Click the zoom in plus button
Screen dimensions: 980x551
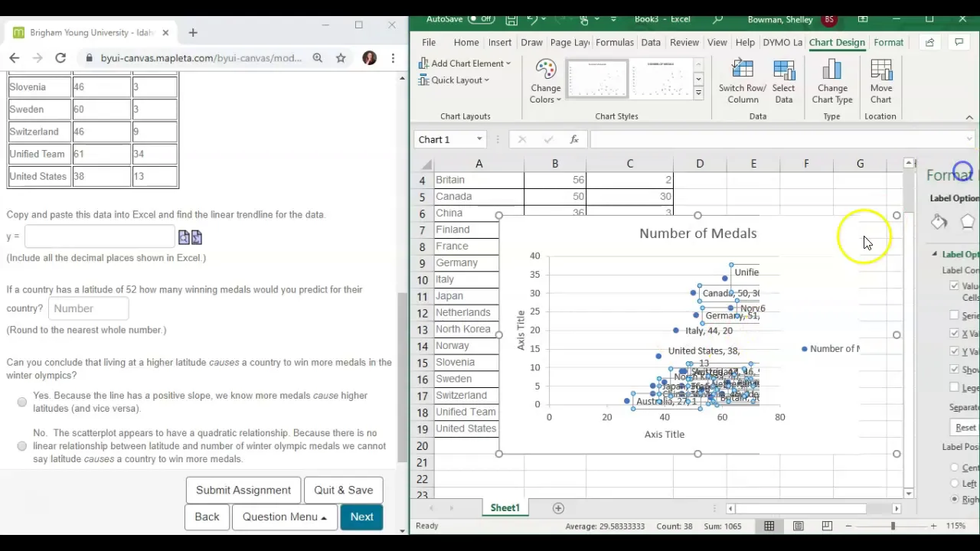[x=933, y=526]
